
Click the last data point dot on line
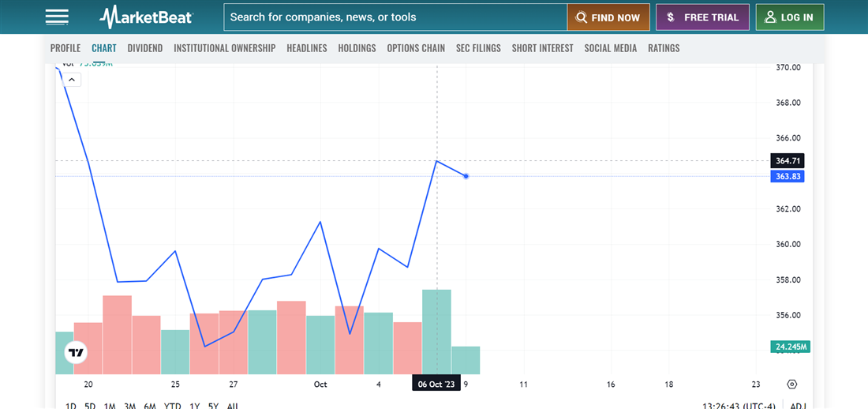tap(466, 176)
